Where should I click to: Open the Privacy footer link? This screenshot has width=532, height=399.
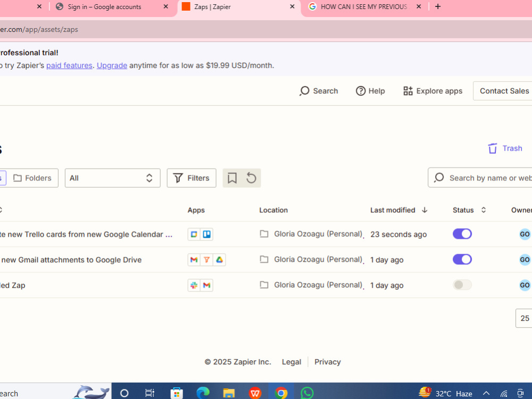[327, 362]
